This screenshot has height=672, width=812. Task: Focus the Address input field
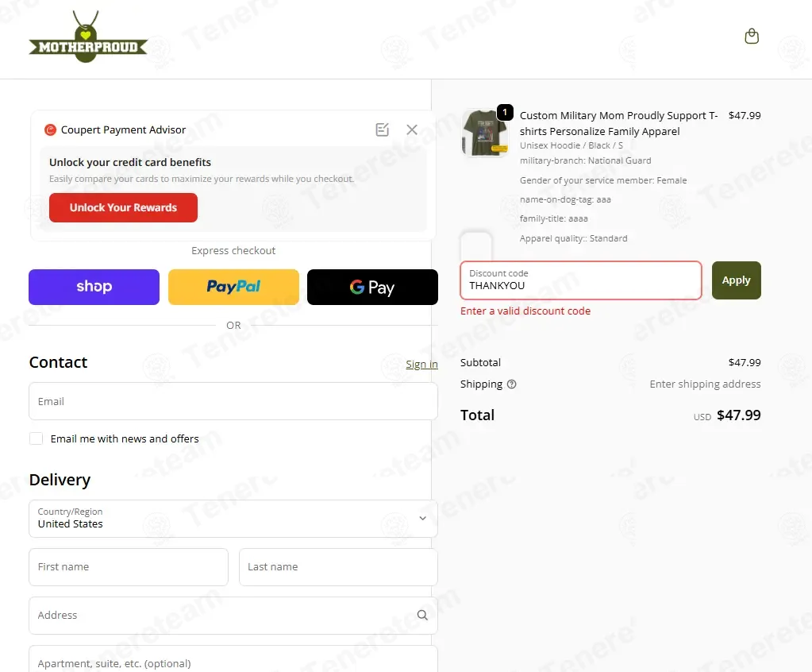tap(233, 615)
